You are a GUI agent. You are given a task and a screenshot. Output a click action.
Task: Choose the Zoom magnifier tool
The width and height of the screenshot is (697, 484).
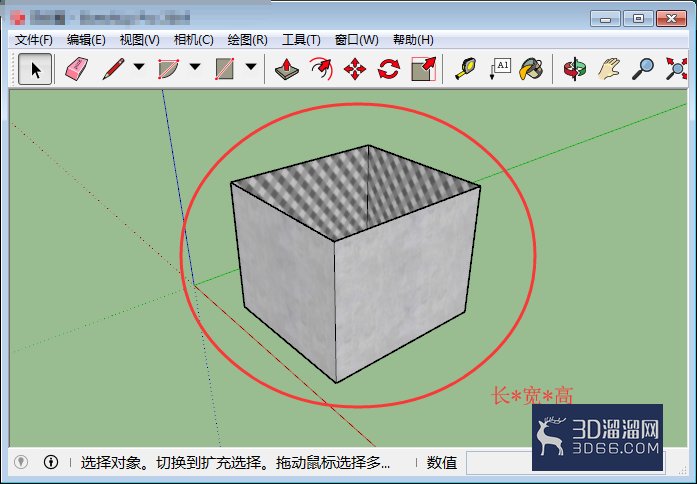pyautogui.click(x=643, y=69)
